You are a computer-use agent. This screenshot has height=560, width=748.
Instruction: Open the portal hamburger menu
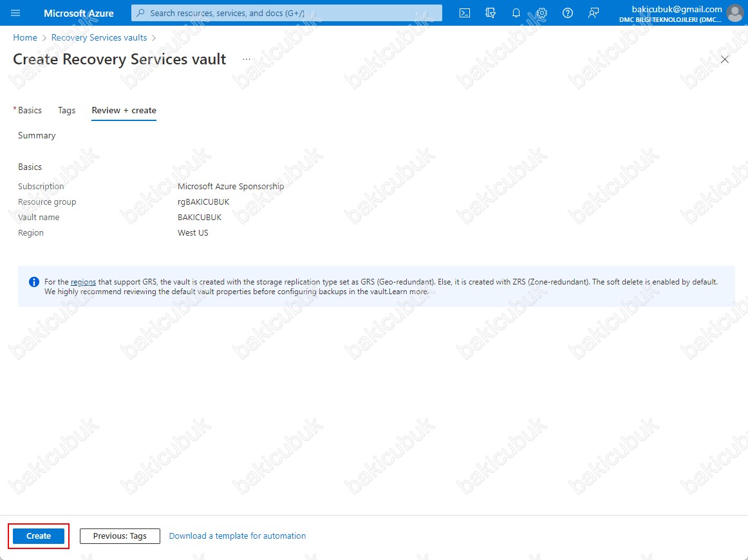(x=15, y=13)
